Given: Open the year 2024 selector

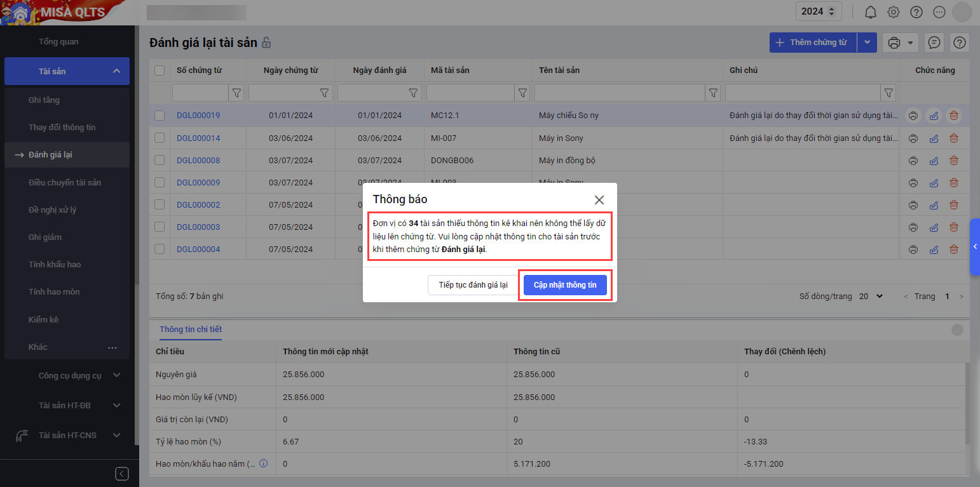Looking at the screenshot, I should [x=819, y=11].
